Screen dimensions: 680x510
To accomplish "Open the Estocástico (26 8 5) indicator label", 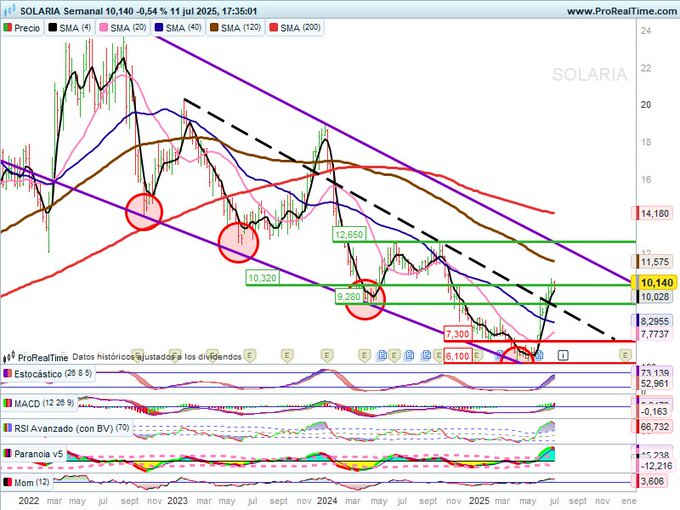I will (x=48, y=373).
